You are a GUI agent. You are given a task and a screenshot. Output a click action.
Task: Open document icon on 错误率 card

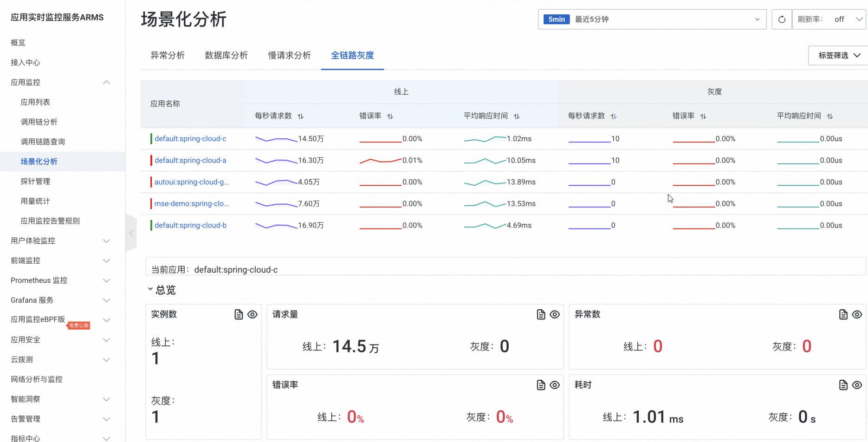[x=541, y=385]
